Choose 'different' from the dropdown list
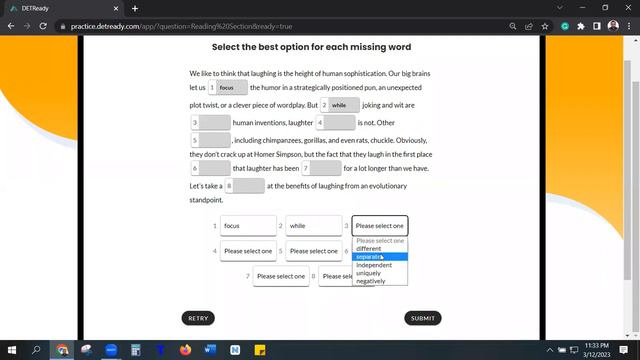The height and width of the screenshot is (360, 640). pyautogui.click(x=380, y=249)
